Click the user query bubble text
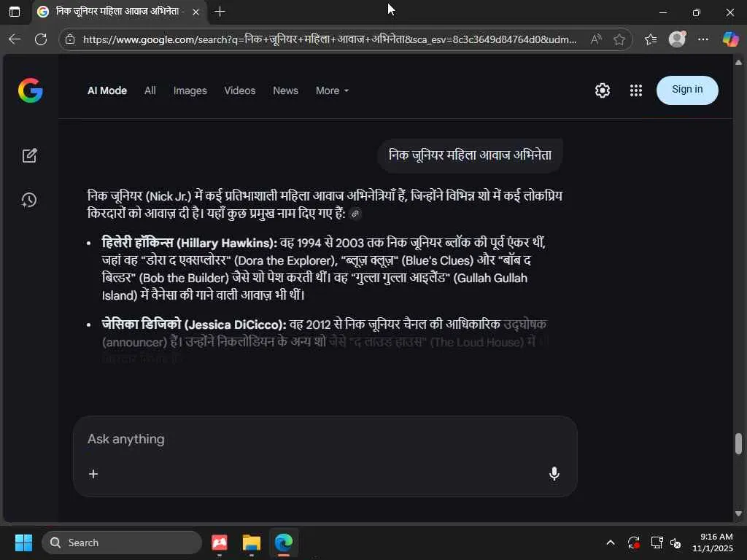747x560 pixels. 470,155
